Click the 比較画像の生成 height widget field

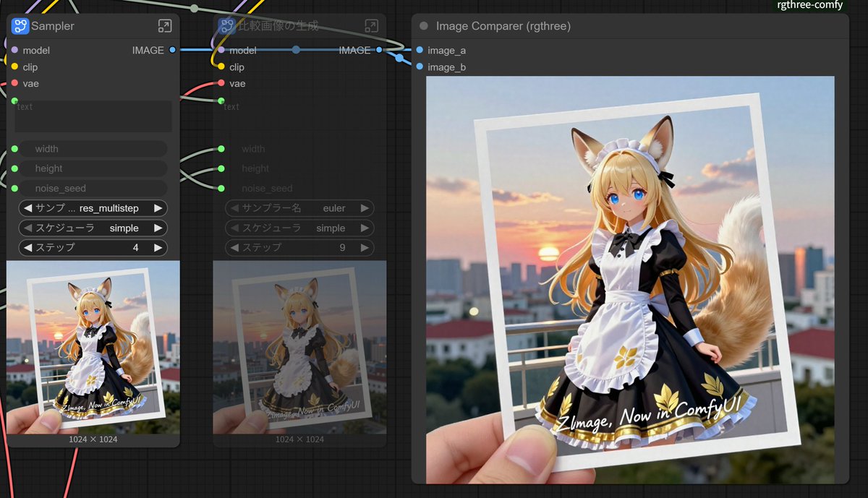[299, 168]
